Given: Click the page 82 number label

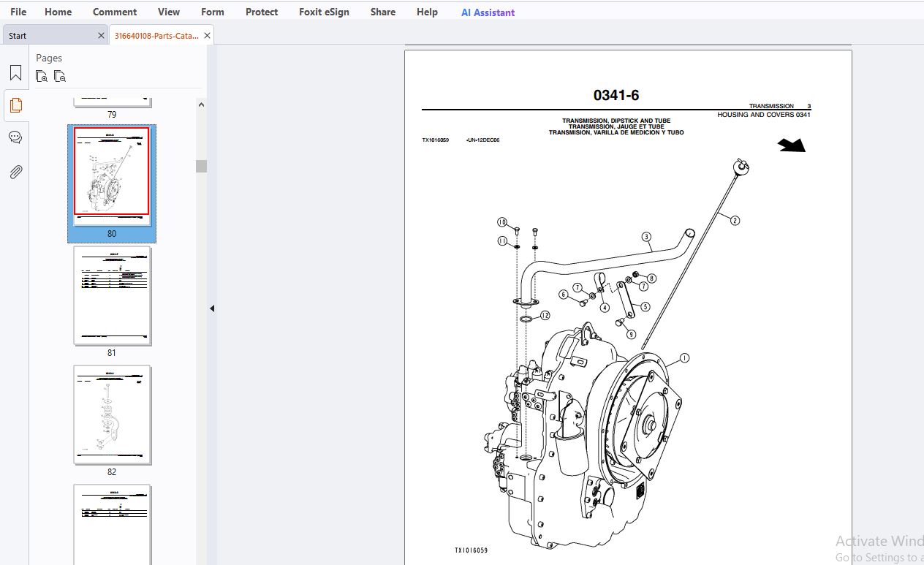Looking at the screenshot, I should 112,472.
